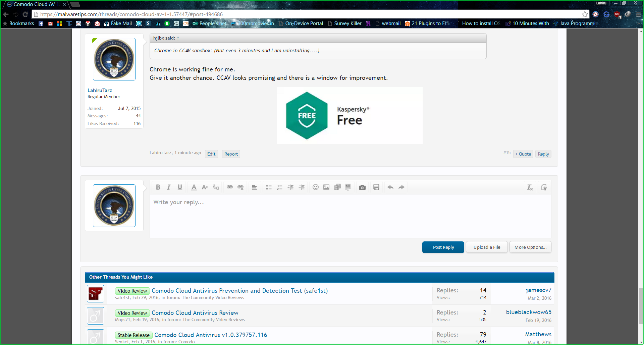Toggle BB code editor mode
The image size is (644, 345).
[544, 187]
